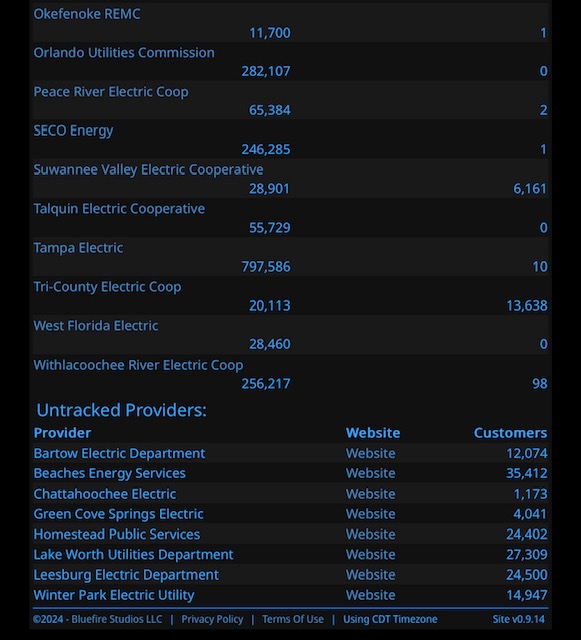Click Leesburg Electric Department provider name
581x640 pixels.
(x=126, y=575)
